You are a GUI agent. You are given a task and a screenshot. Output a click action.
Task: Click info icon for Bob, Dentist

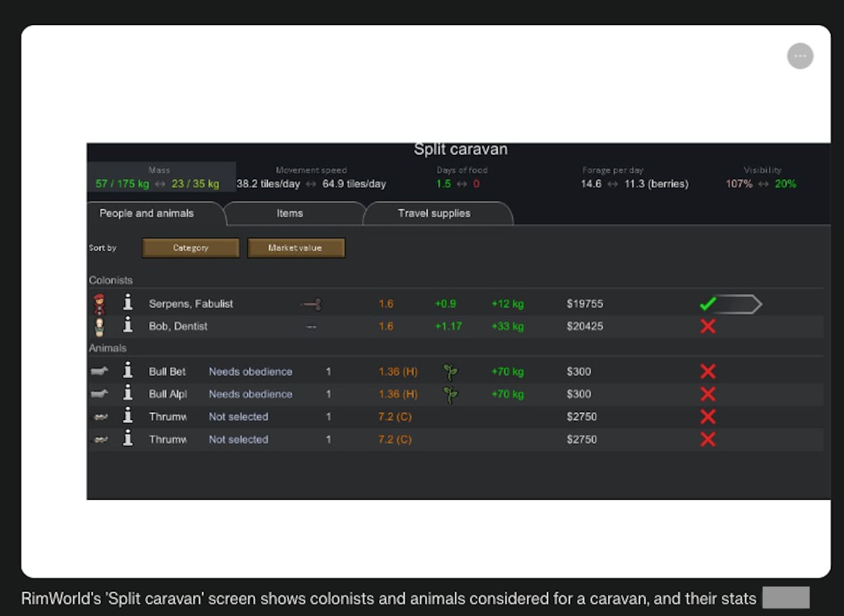pos(128,325)
